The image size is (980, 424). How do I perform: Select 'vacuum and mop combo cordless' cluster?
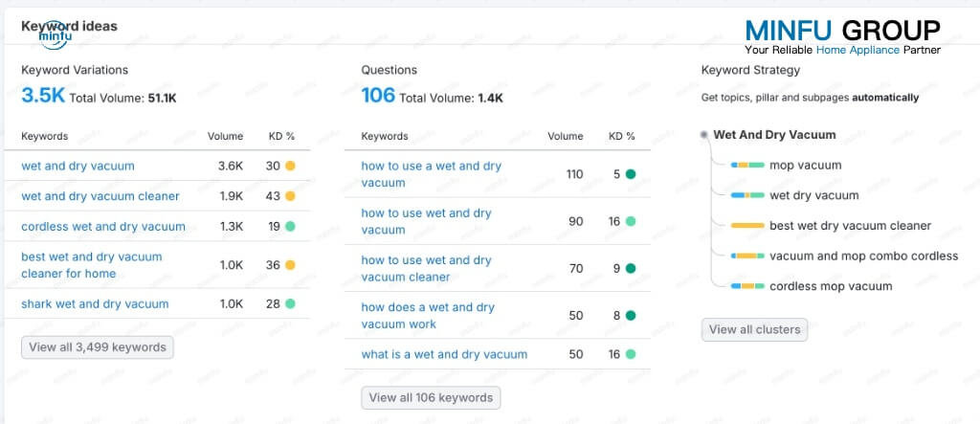click(x=863, y=256)
